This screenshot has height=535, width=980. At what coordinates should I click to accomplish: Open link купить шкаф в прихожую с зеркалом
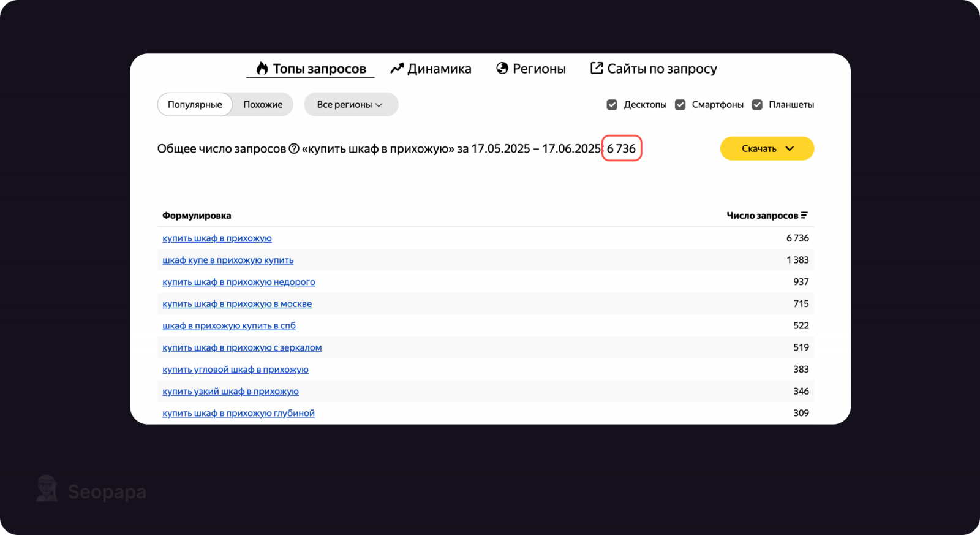point(242,348)
